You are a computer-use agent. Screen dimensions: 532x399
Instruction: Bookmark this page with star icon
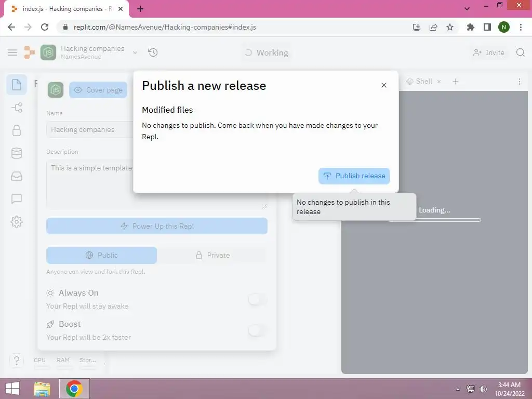click(x=450, y=27)
